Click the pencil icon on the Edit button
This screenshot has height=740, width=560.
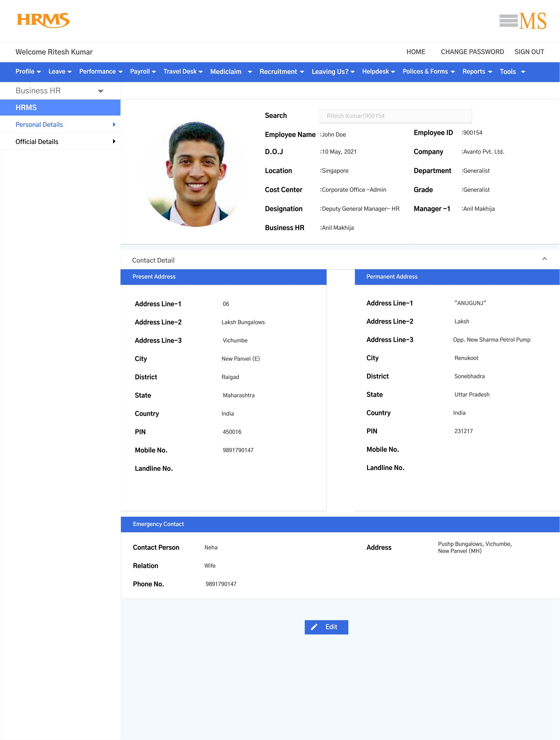pos(315,627)
